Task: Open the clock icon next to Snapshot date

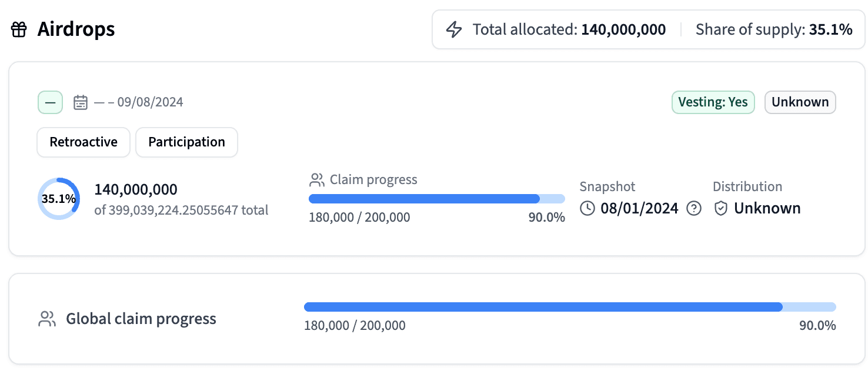Action: [x=588, y=208]
